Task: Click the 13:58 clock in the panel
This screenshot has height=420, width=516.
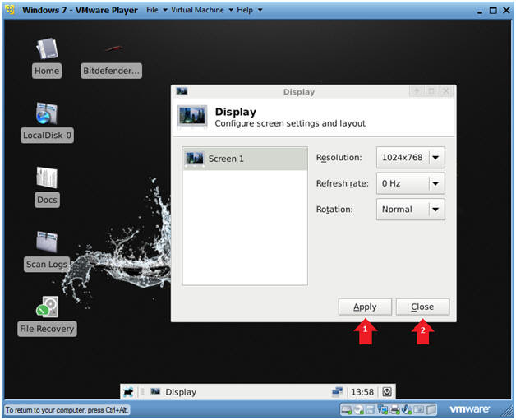Action: click(x=362, y=392)
